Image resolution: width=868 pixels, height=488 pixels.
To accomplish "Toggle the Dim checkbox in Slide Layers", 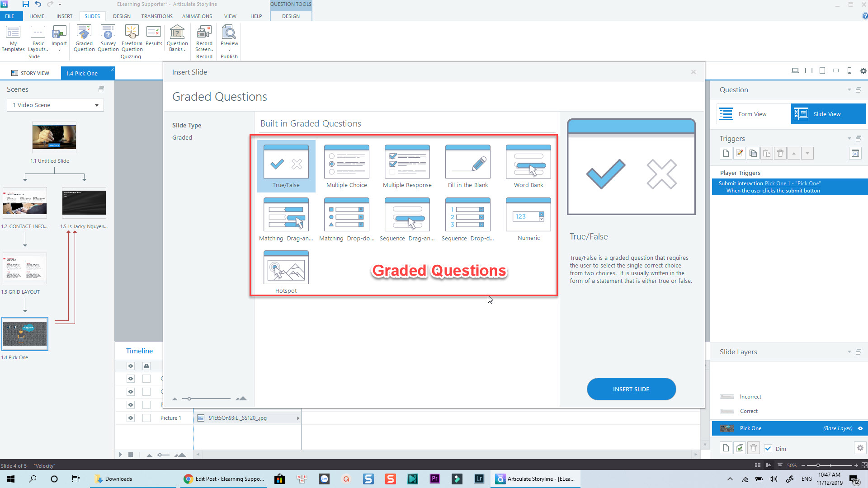I will pos(768,449).
